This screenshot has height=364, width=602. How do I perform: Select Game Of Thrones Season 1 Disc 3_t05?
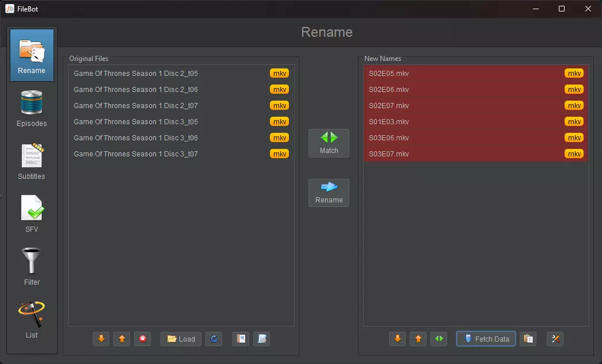[181, 121]
